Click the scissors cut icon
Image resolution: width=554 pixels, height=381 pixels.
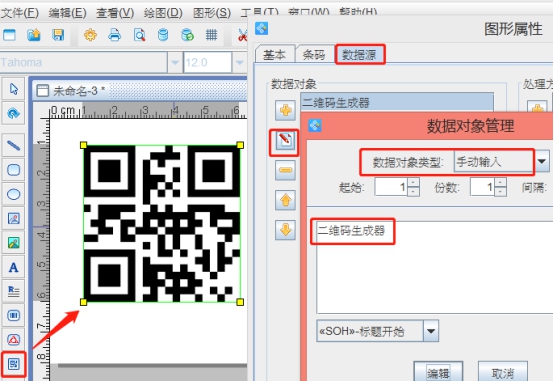point(242,35)
